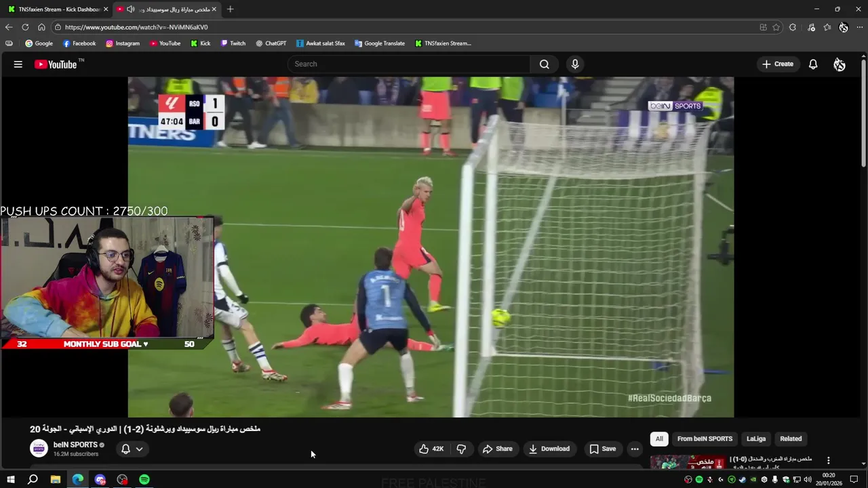Start voice search with the microphone icon
This screenshot has height=488, width=868.
(575, 64)
